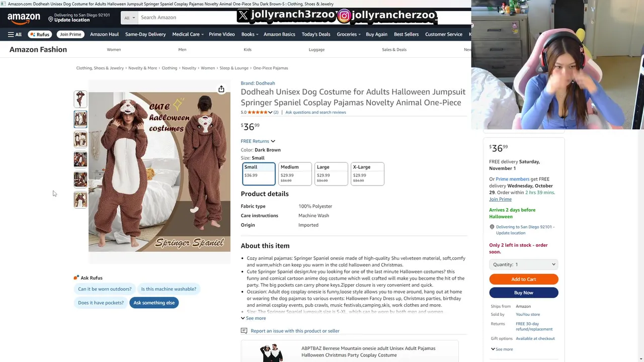Select the Medium size option
The height and width of the screenshot is (362, 644).
click(x=295, y=174)
